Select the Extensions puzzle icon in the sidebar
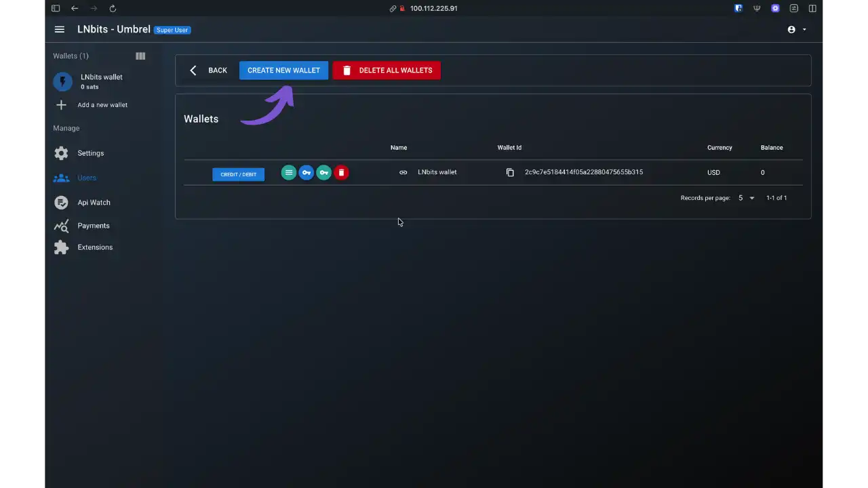This screenshot has height=488, width=868. (x=61, y=247)
